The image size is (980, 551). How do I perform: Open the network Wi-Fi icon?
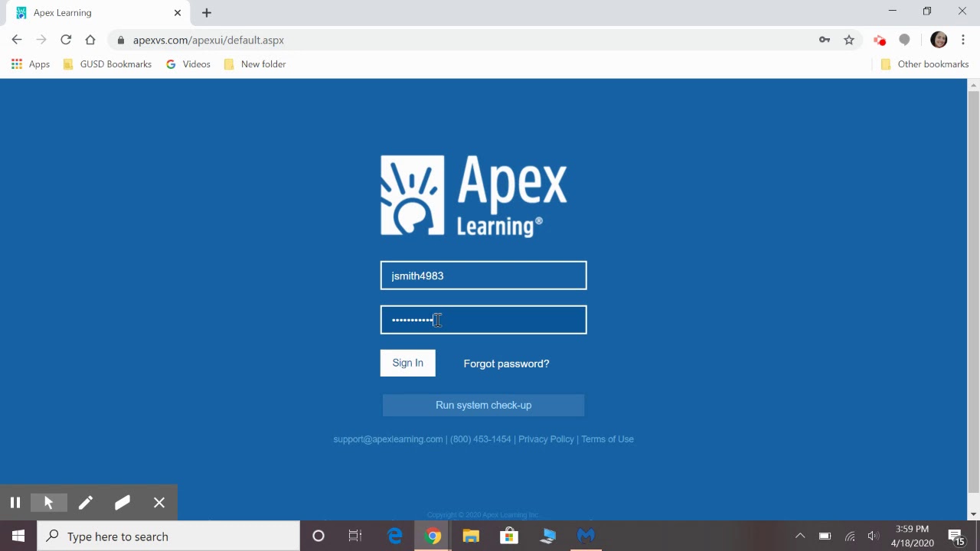850,536
